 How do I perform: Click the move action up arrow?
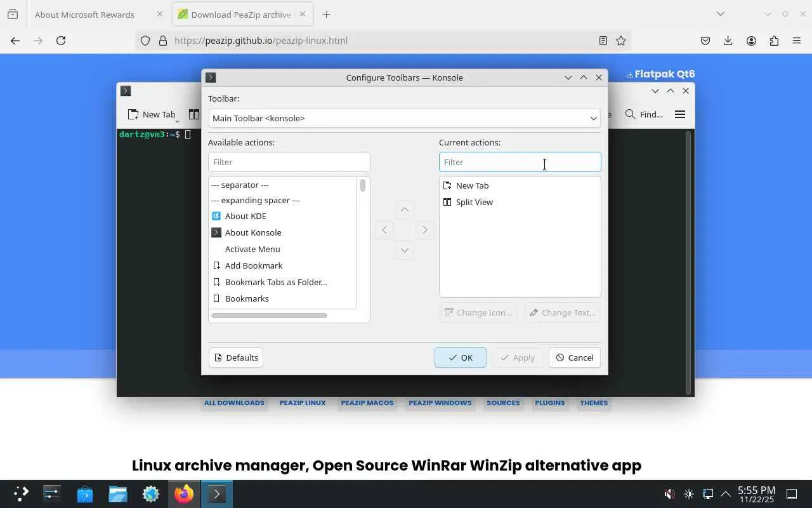[405, 210]
